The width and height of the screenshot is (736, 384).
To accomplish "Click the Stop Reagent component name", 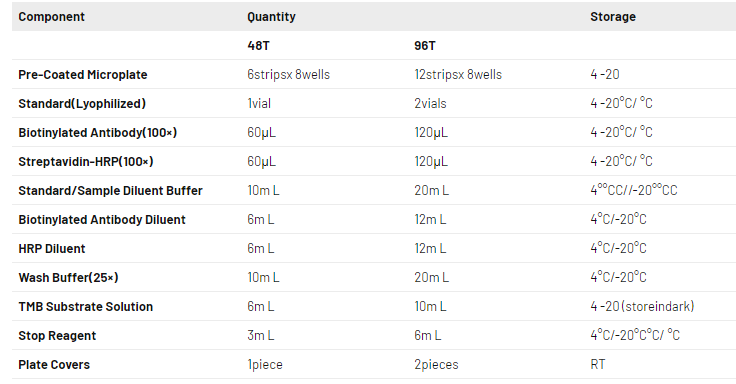I will pos(57,336).
